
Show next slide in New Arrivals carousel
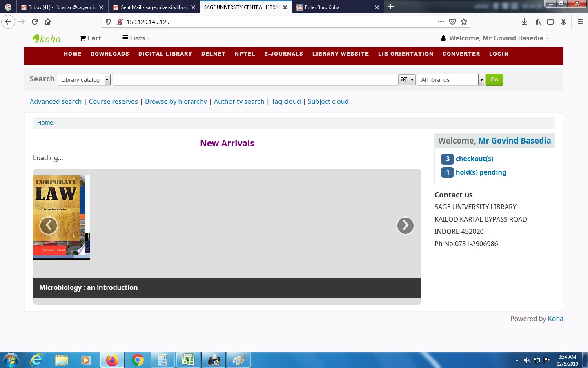tap(405, 225)
